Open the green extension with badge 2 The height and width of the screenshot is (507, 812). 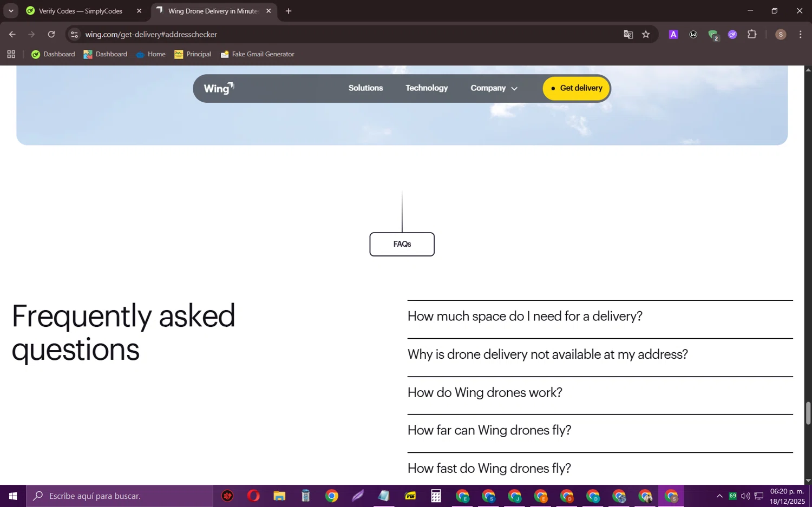pos(713,35)
